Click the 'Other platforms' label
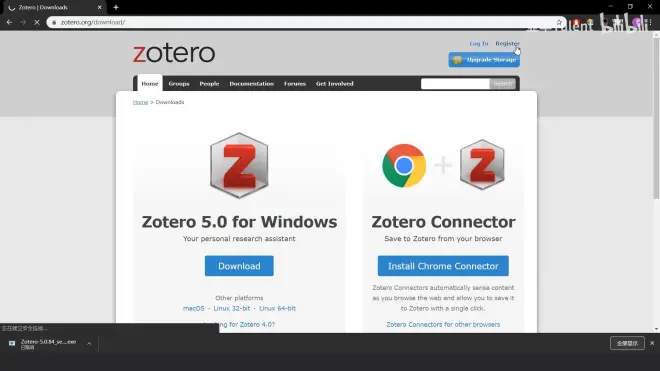The width and height of the screenshot is (660, 371). click(239, 298)
